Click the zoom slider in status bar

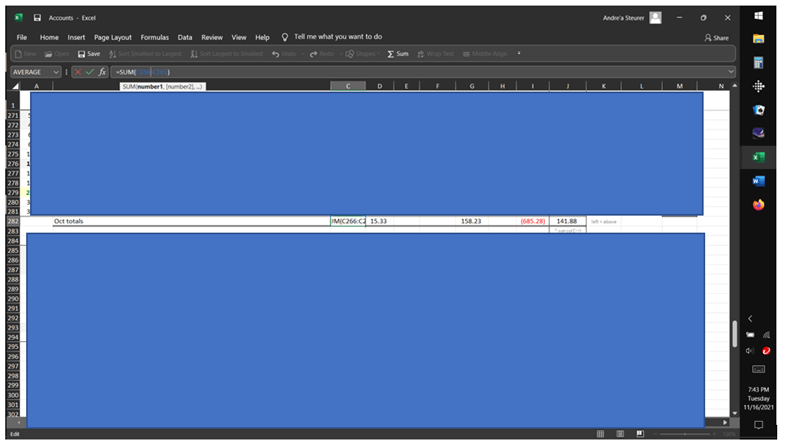685,434
